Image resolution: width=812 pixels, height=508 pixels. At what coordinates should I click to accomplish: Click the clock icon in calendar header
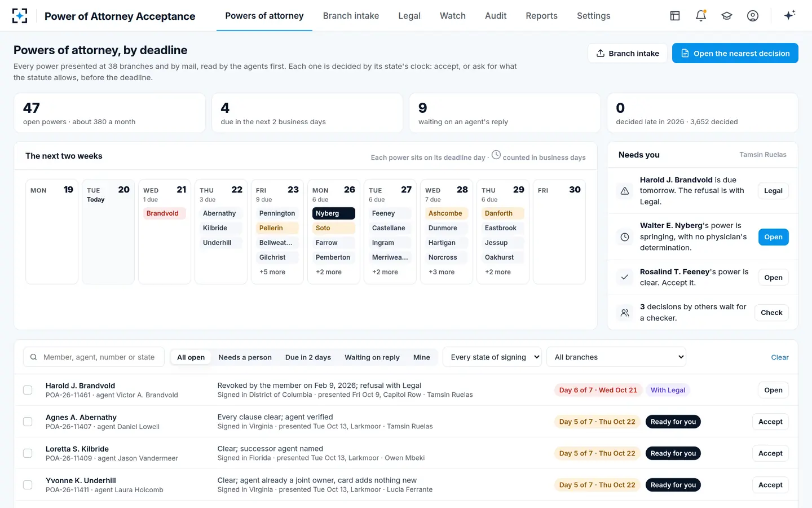tap(496, 155)
